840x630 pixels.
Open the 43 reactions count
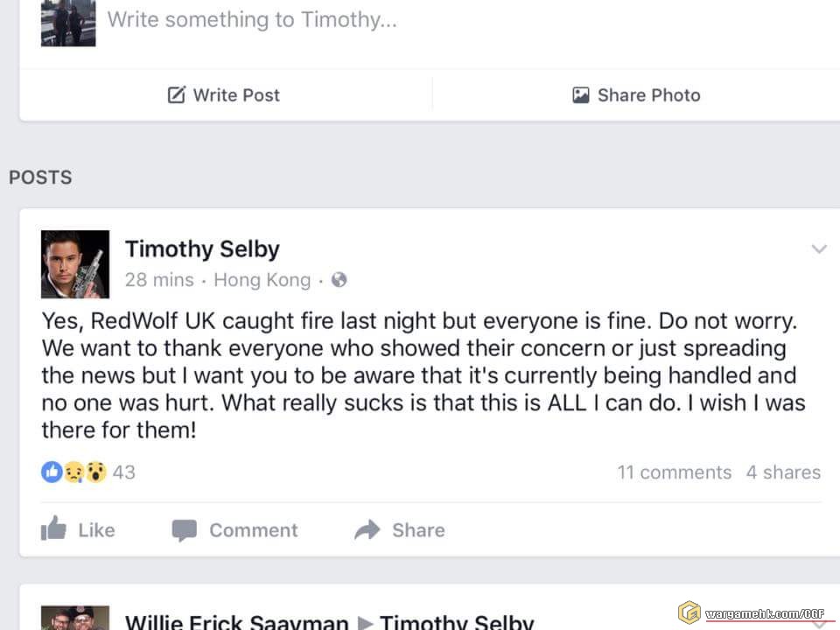[x=124, y=472]
